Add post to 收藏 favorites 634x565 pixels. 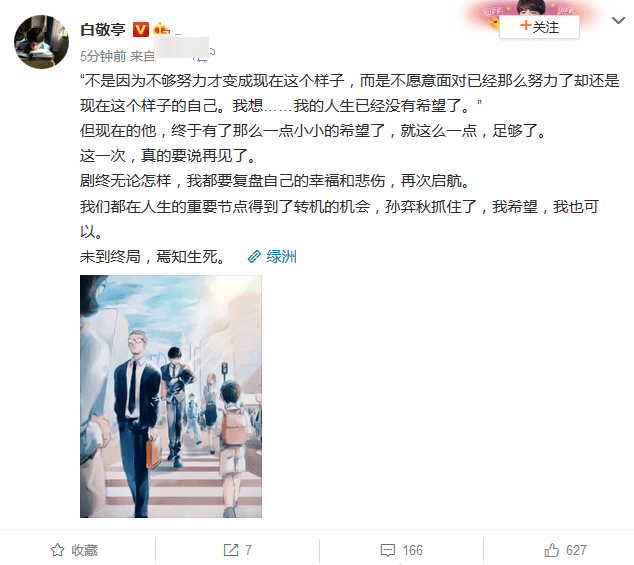(x=74, y=550)
